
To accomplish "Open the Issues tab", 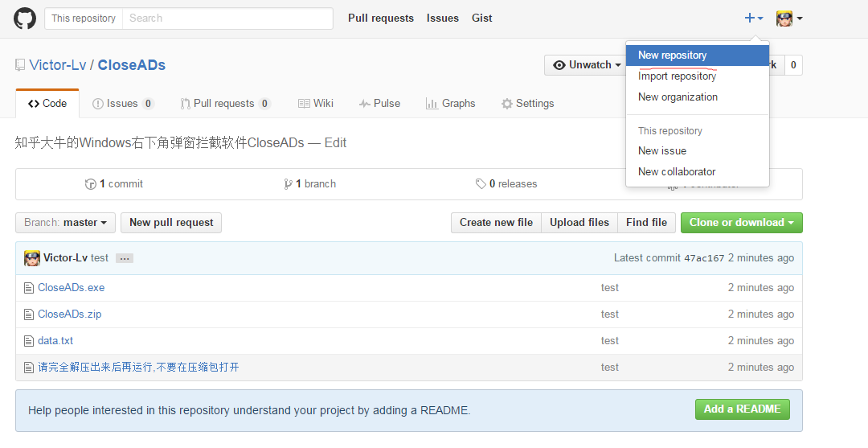I will (x=123, y=104).
